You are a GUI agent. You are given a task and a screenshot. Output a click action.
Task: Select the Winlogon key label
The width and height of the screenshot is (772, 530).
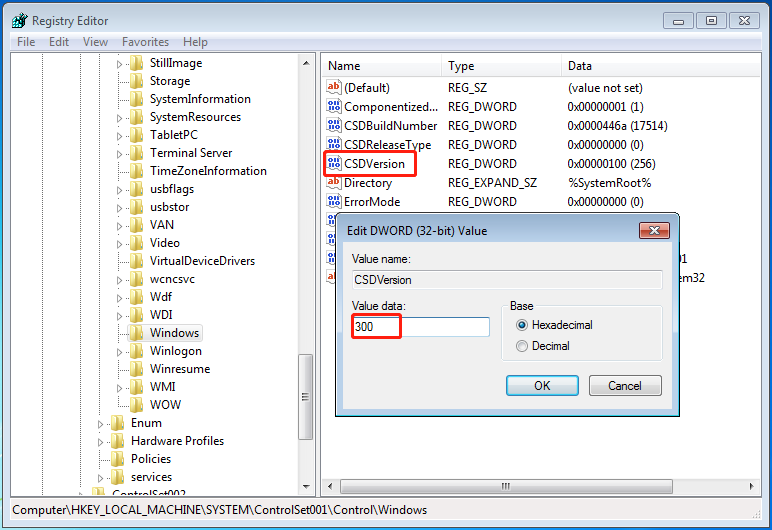[x=176, y=351]
